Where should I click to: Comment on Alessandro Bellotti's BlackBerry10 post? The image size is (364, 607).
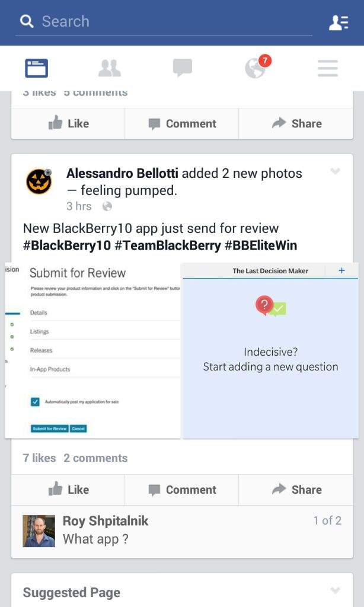tap(182, 490)
